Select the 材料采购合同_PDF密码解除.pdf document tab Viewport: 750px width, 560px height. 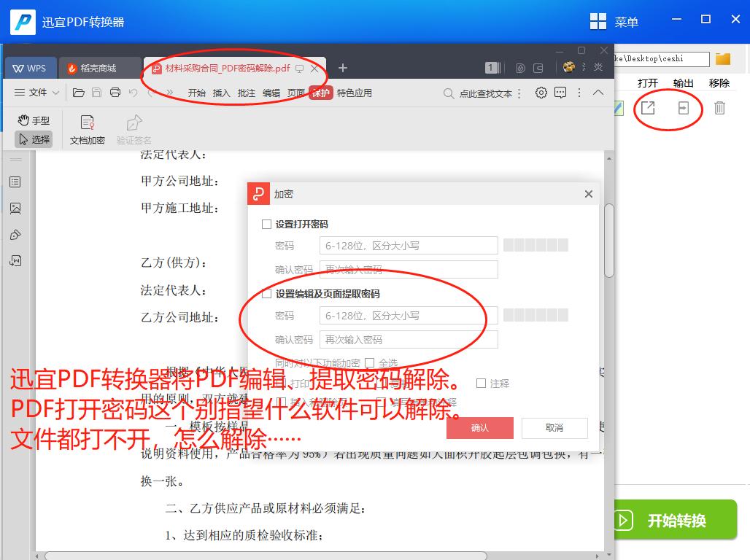pyautogui.click(x=223, y=68)
